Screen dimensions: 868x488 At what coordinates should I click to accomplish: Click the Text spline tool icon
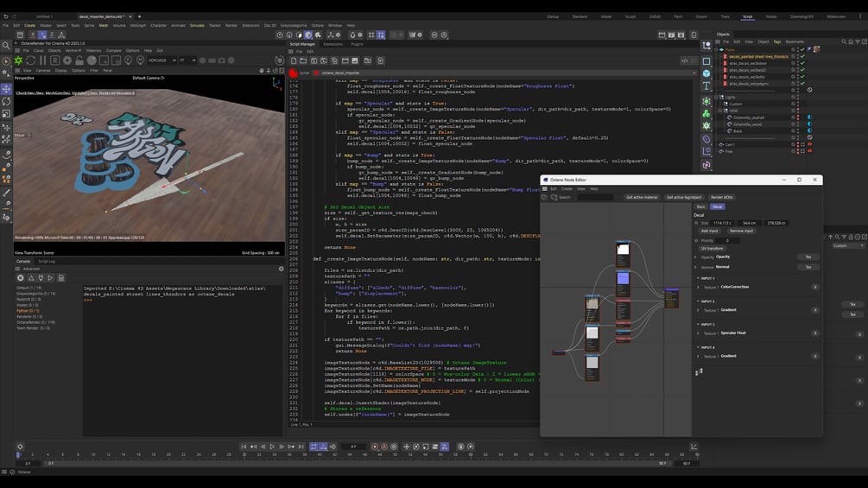click(x=706, y=86)
